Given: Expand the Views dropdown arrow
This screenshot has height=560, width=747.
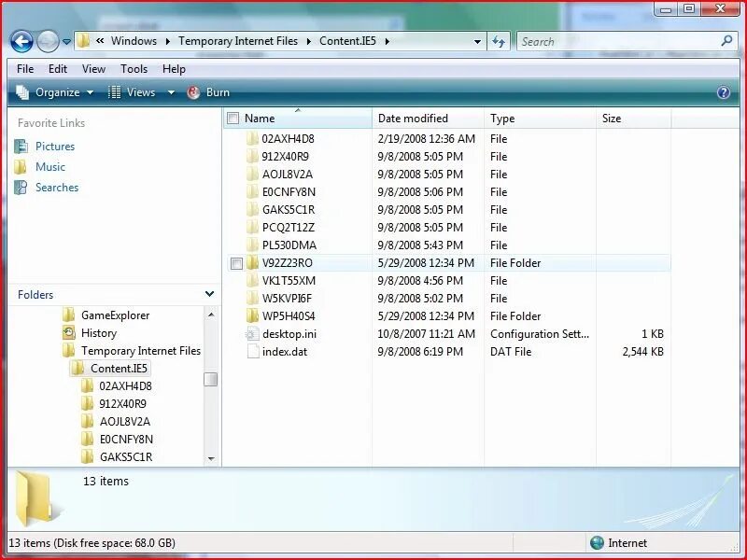Looking at the screenshot, I should (x=171, y=92).
